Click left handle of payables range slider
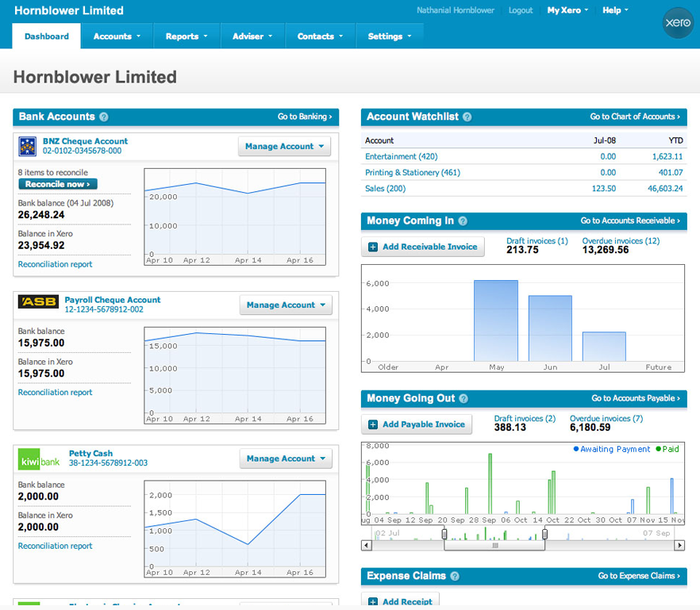Screen dimensions: 700x610 444,534
